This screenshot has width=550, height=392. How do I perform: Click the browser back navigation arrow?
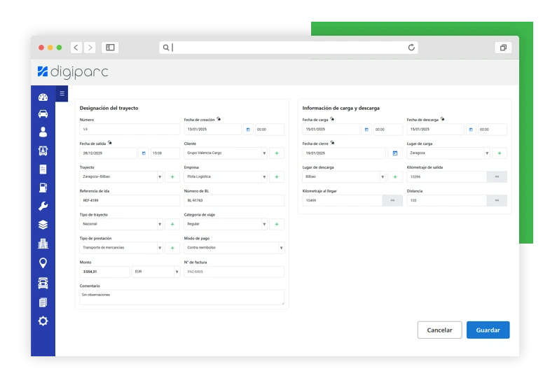click(76, 48)
